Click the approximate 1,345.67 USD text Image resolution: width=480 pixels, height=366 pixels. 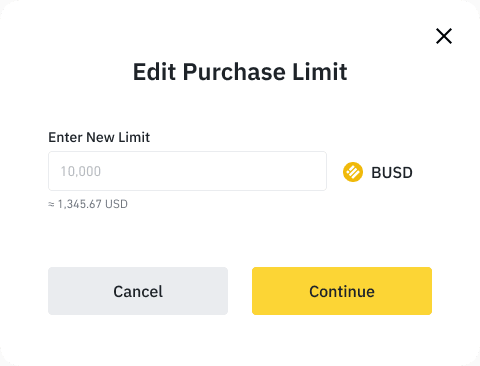(88, 204)
